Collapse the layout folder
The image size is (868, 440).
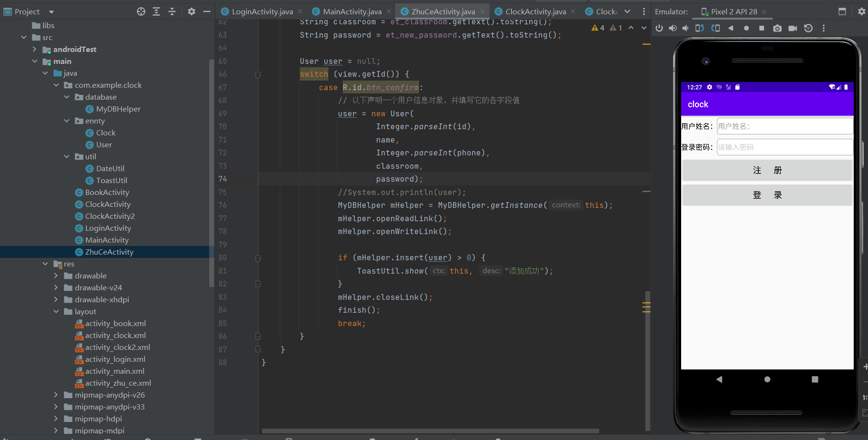pyautogui.click(x=56, y=311)
